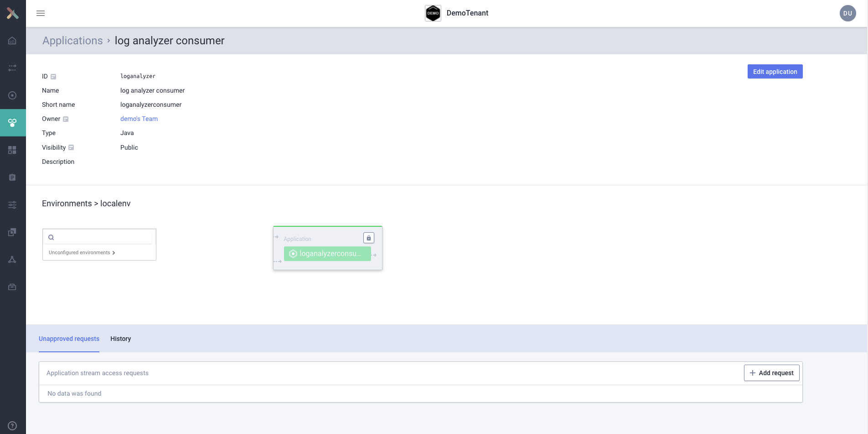Open the grid tiles sidebar icon

pos(12,150)
